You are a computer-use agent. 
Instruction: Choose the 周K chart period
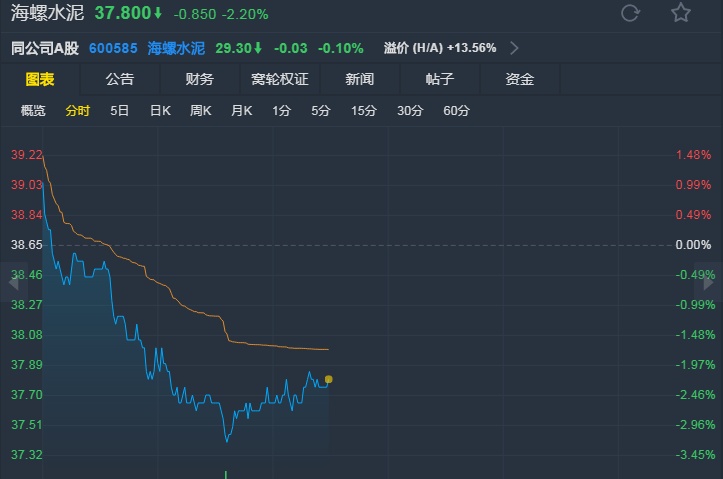[x=201, y=111]
